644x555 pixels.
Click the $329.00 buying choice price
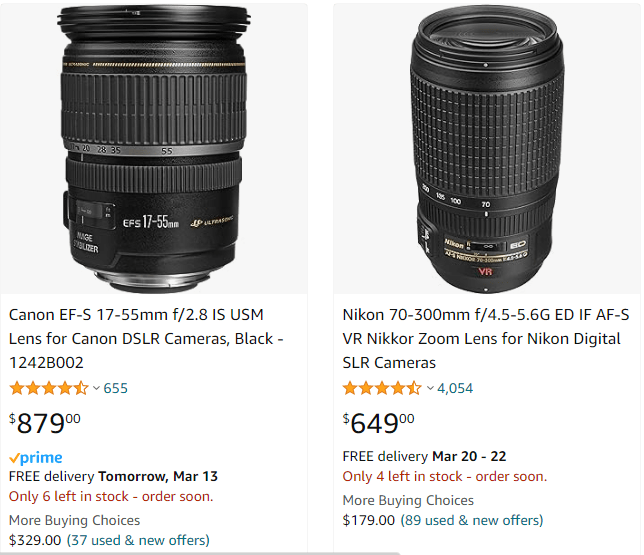coord(35,540)
